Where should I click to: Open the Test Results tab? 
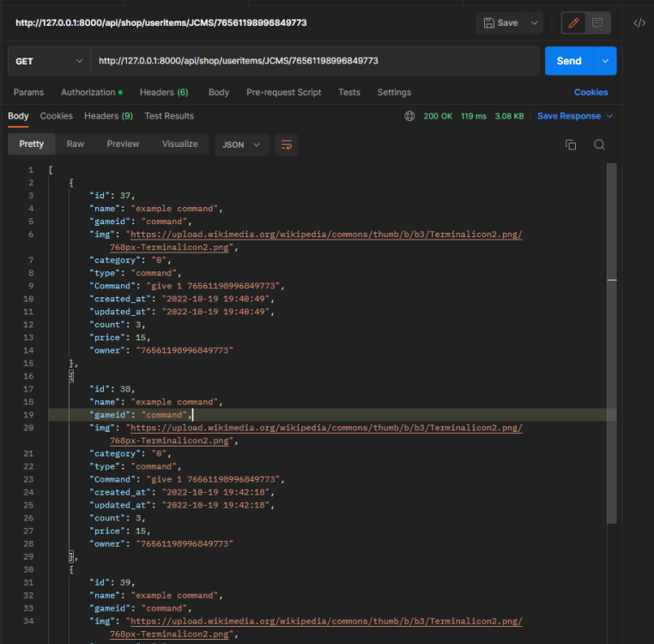click(169, 116)
